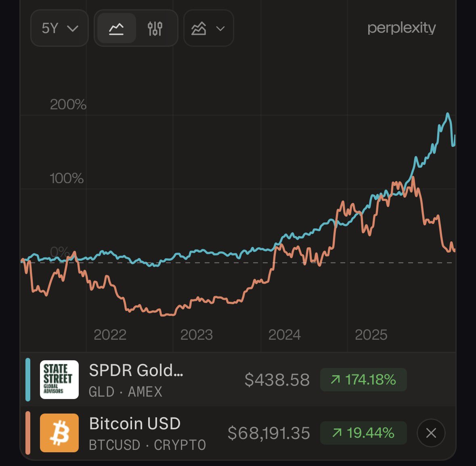Open the chart settings sliders icon
Screen dimensions: 476x466
155,28
